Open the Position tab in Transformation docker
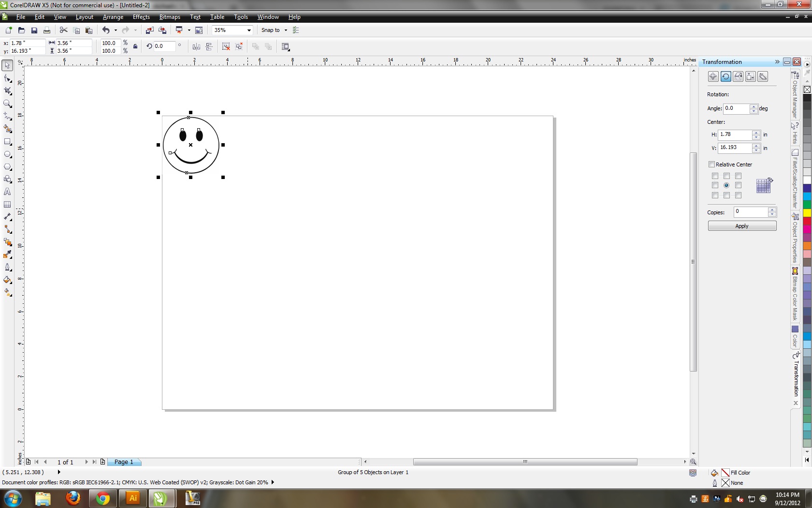The width and height of the screenshot is (812, 508). [x=713, y=76]
